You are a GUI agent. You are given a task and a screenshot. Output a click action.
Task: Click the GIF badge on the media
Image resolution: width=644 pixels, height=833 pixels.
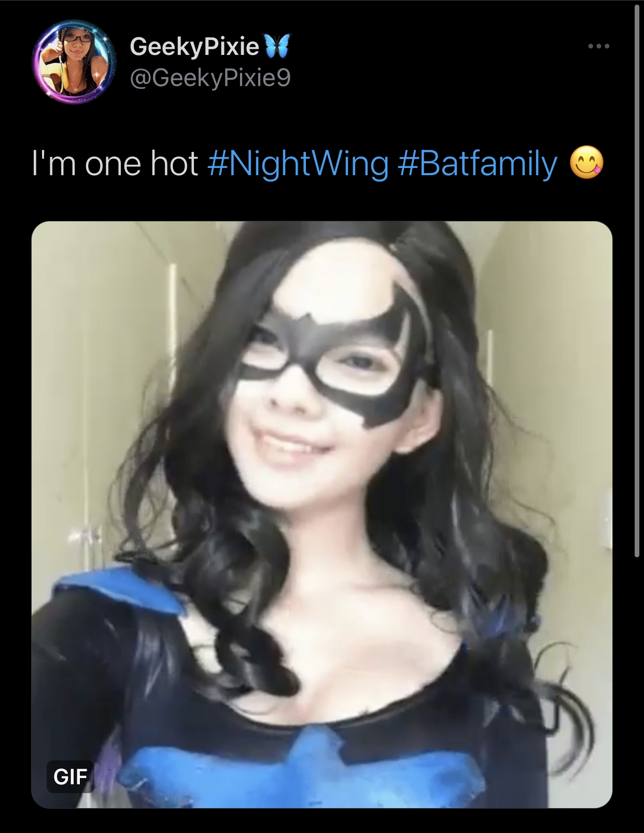(x=70, y=777)
